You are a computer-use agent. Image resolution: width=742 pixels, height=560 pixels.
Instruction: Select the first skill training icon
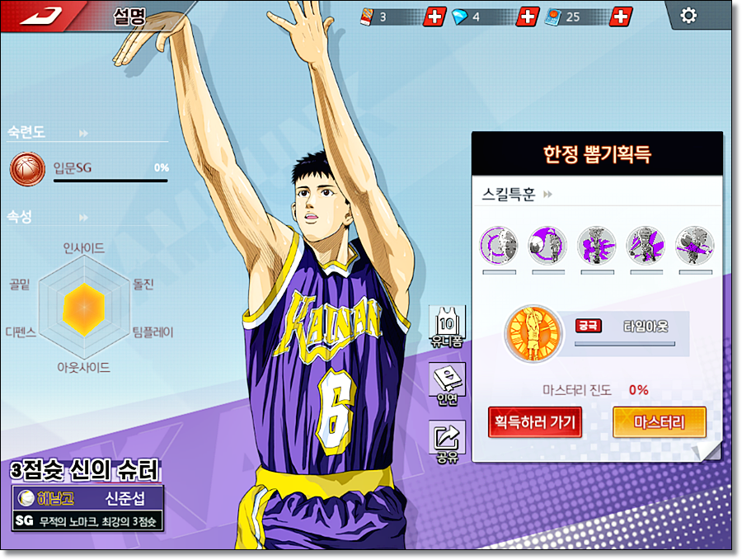(499, 245)
